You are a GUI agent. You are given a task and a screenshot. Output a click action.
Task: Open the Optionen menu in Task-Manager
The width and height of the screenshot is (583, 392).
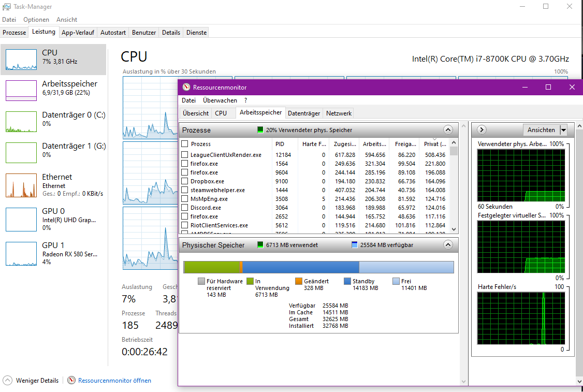click(x=36, y=19)
